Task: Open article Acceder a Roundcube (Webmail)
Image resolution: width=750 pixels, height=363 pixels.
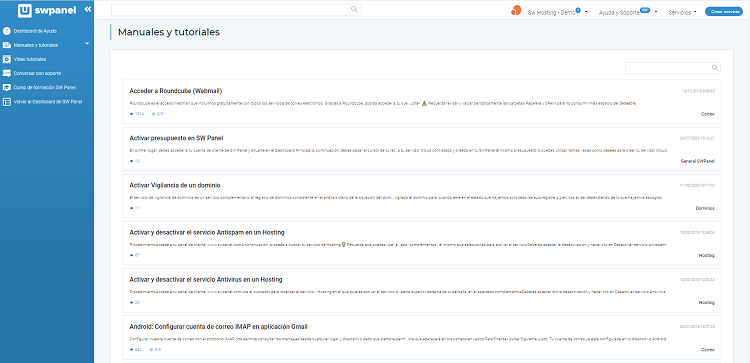Action: [x=176, y=91]
